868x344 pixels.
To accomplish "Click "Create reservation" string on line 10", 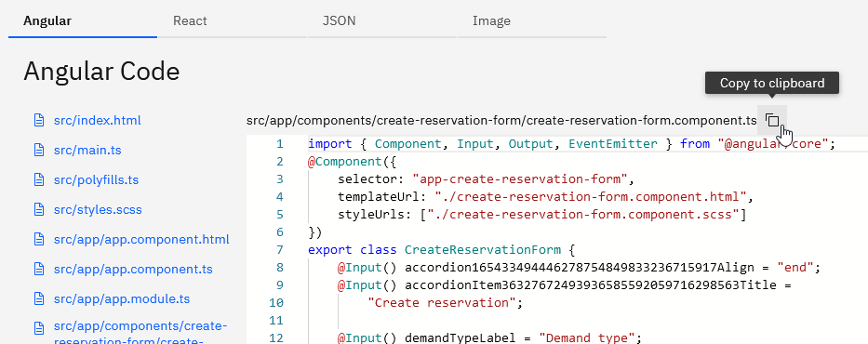I will (442, 302).
